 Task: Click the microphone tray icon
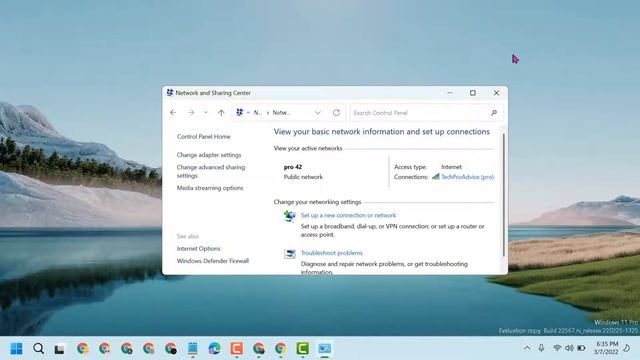(541, 348)
